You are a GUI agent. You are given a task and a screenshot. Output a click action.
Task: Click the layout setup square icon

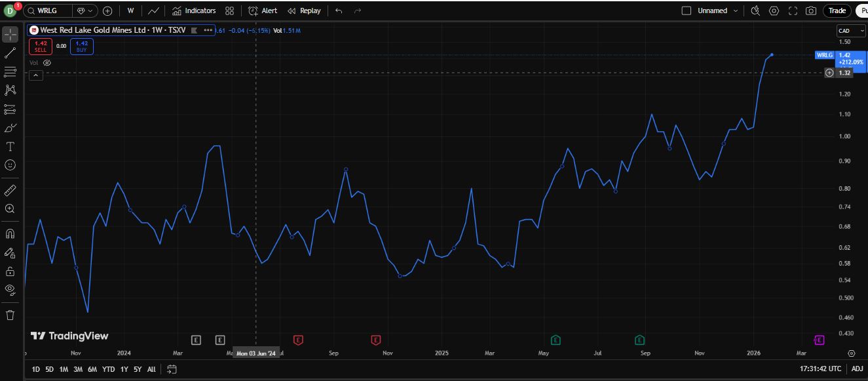point(687,10)
